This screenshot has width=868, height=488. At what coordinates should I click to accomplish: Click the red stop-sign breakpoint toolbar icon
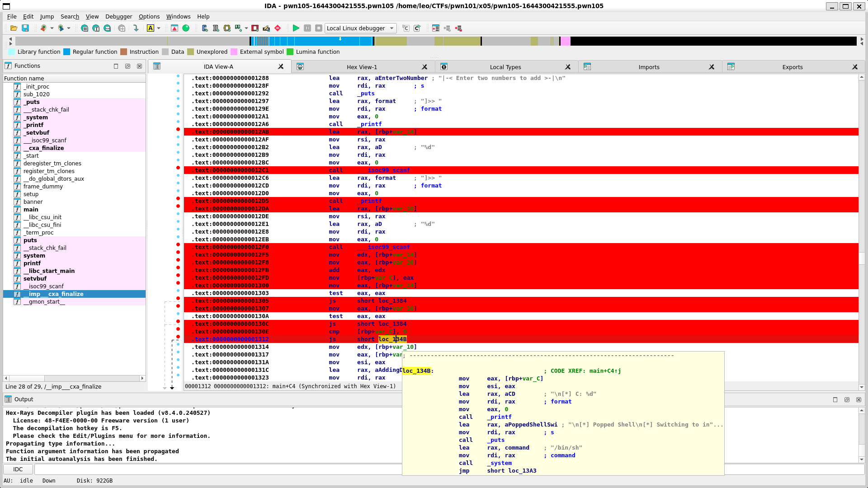tap(278, 28)
